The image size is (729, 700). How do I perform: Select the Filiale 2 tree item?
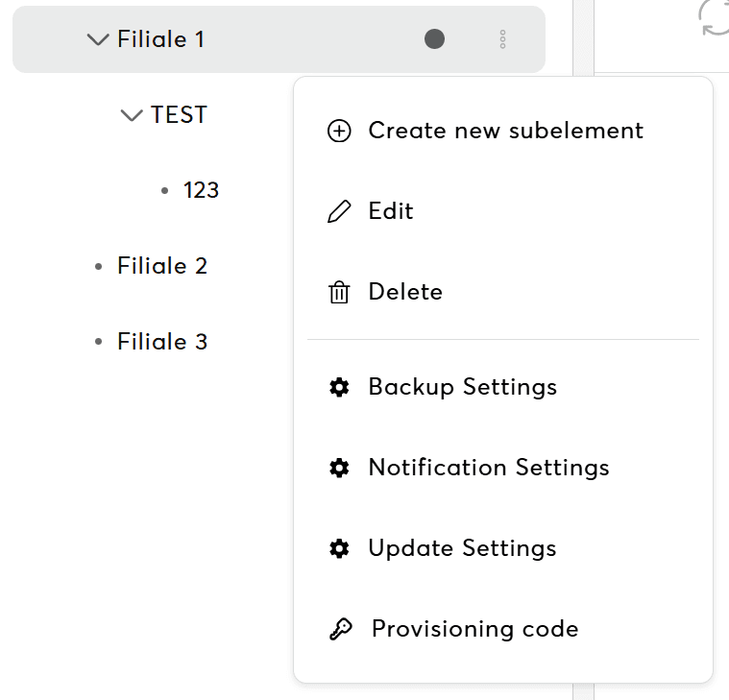tap(162, 266)
